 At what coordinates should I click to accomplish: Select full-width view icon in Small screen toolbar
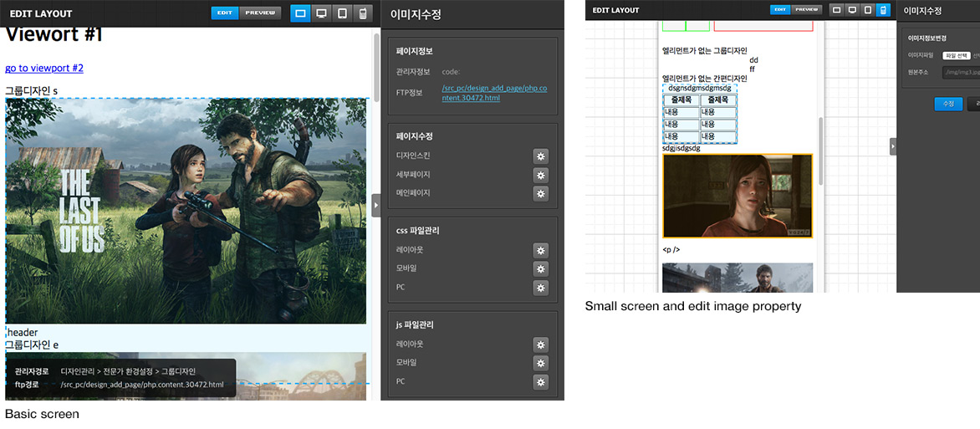(x=836, y=9)
